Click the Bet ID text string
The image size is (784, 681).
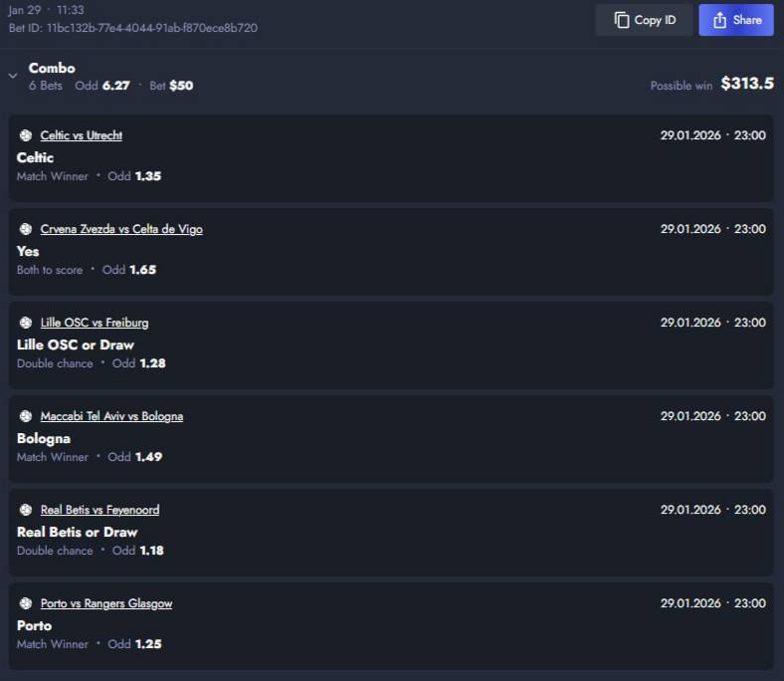(132, 28)
